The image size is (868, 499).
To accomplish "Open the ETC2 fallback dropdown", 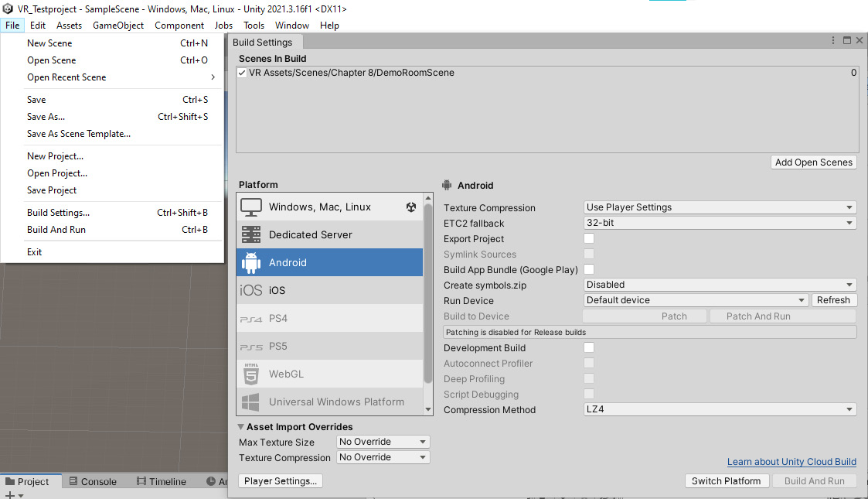I will click(720, 223).
